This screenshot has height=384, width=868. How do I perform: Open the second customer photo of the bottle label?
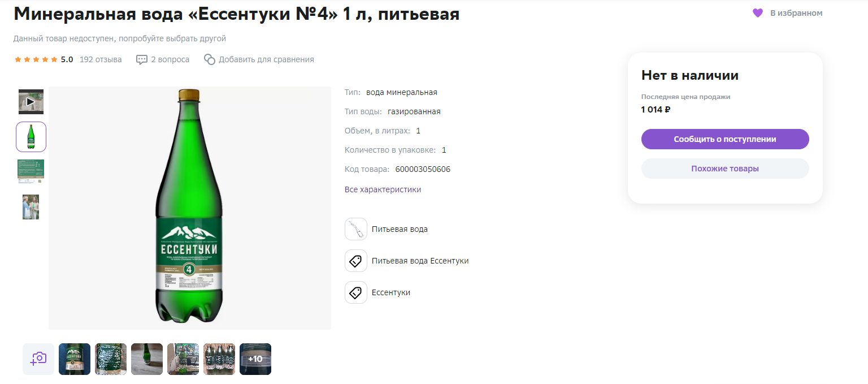click(111, 359)
